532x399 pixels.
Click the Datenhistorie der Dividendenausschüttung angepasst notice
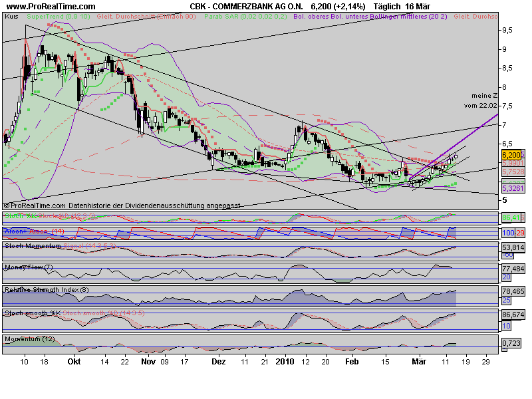tap(154, 205)
